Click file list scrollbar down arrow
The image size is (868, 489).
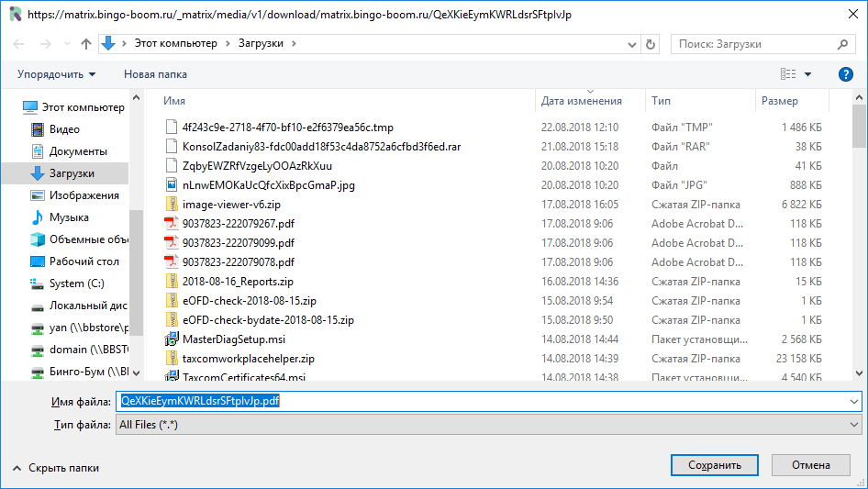pyautogui.click(x=859, y=373)
